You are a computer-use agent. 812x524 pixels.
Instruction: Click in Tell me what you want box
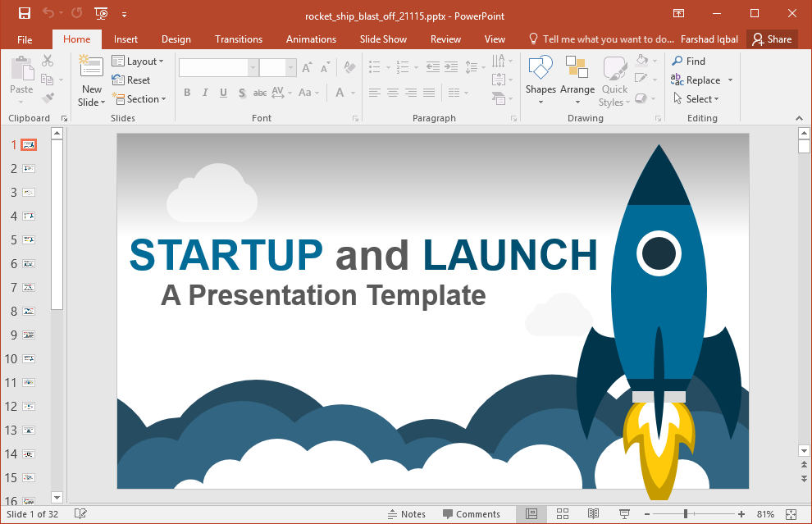click(x=601, y=39)
